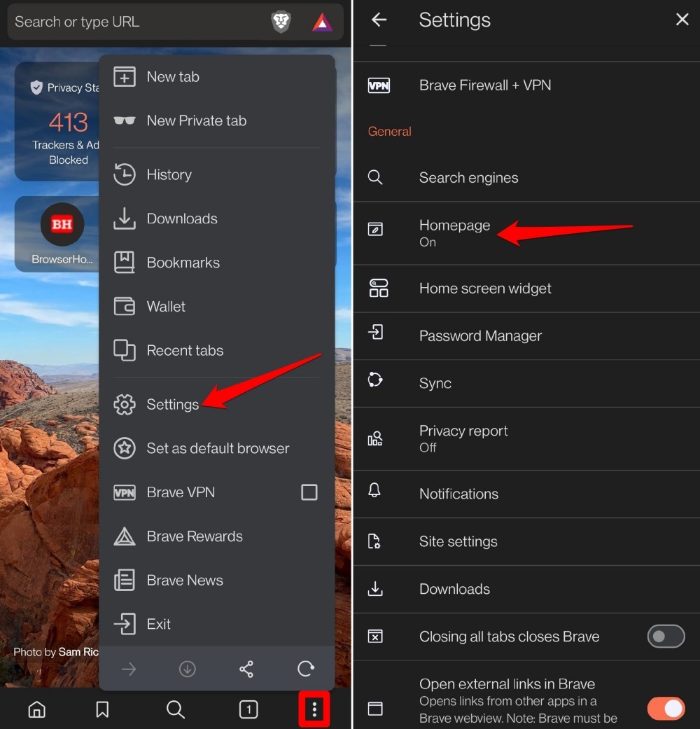The height and width of the screenshot is (729, 700).
Task: Open Bookmarks from the menu
Action: click(217, 263)
